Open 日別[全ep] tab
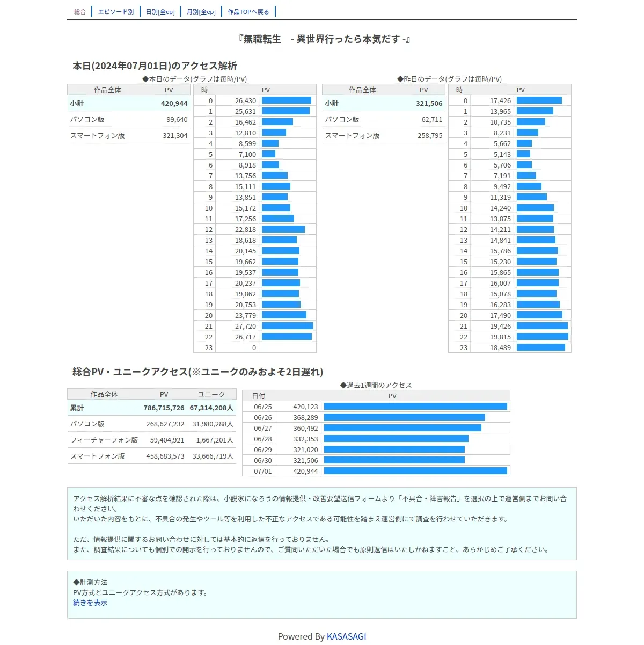The height and width of the screenshot is (645, 644). [x=160, y=12]
